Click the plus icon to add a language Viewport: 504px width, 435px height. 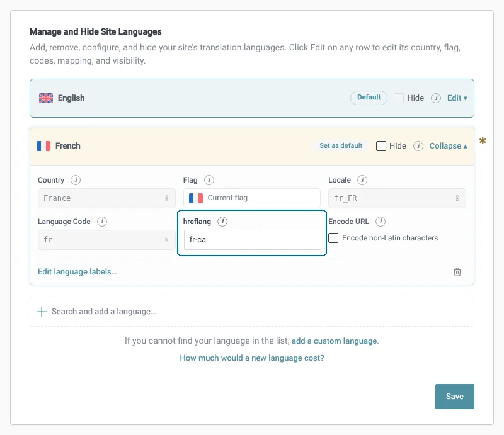click(42, 312)
